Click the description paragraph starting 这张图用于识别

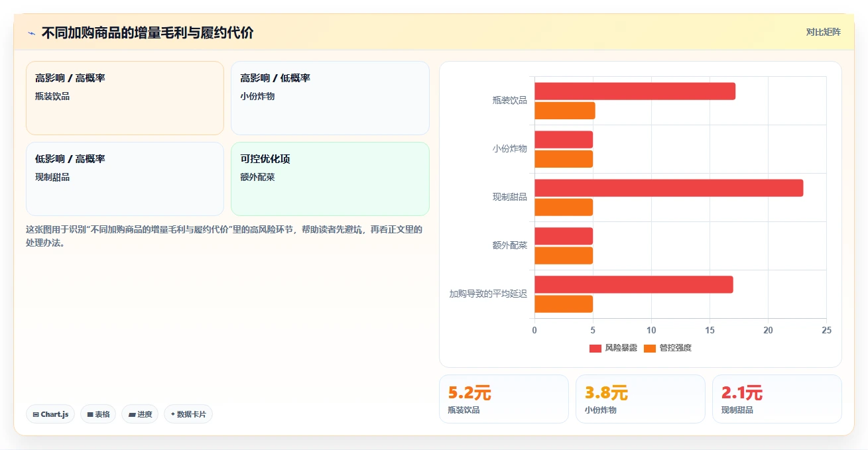click(x=224, y=236)
